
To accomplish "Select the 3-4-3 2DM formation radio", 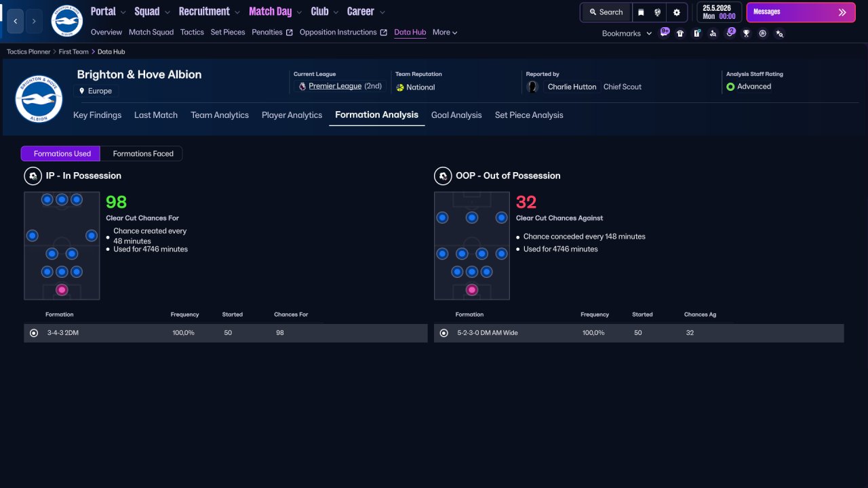I will coord(34,333).
